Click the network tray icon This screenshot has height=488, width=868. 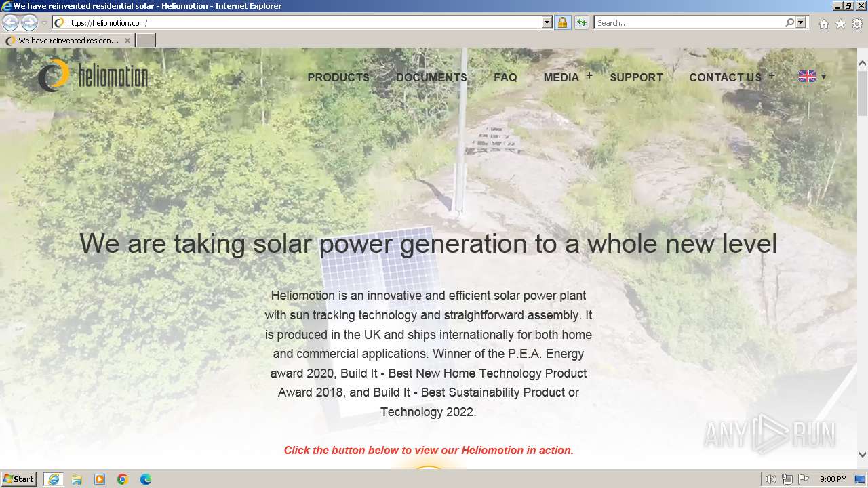[x=787, y=479]
